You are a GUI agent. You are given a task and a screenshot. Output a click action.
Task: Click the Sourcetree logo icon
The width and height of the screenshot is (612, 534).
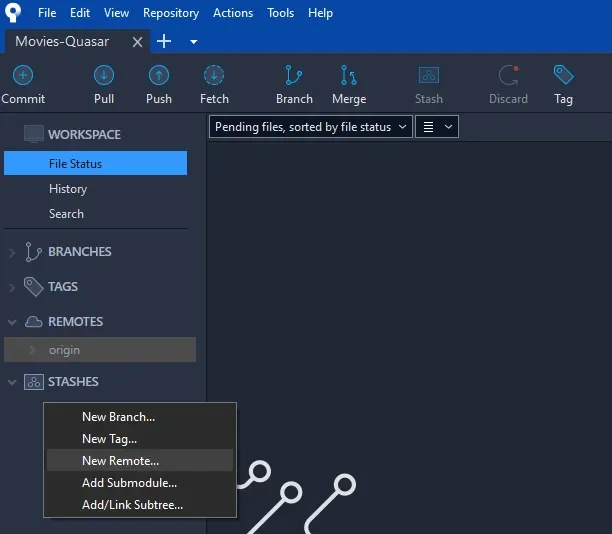click(x=13, y=12)
